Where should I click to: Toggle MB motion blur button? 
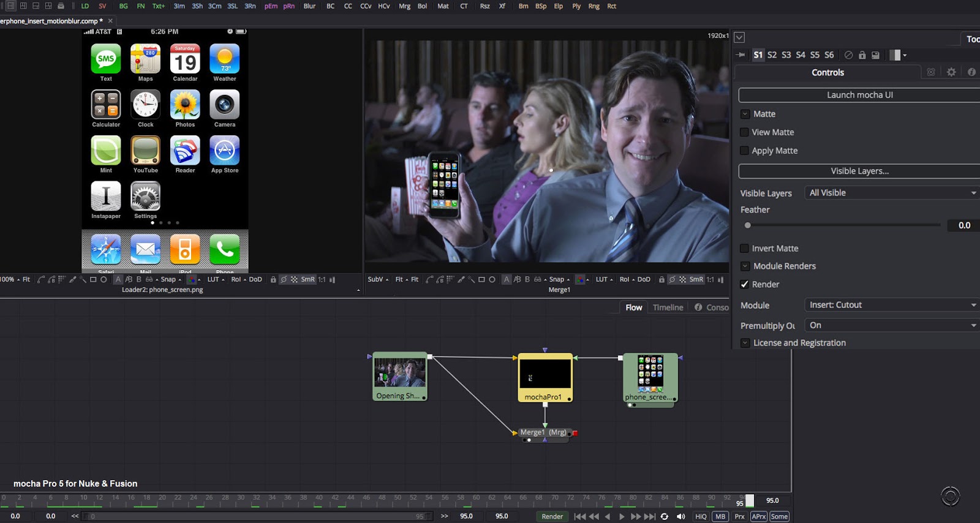pyautogui.click(x=720, y=516)
